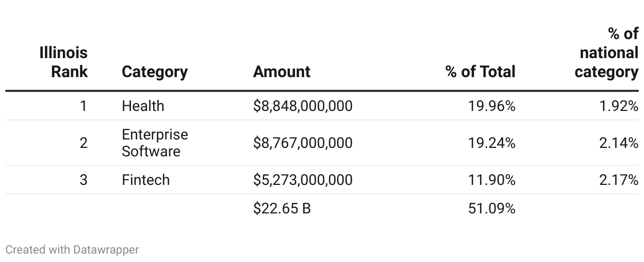Select the % of national category header

[607, 53]
